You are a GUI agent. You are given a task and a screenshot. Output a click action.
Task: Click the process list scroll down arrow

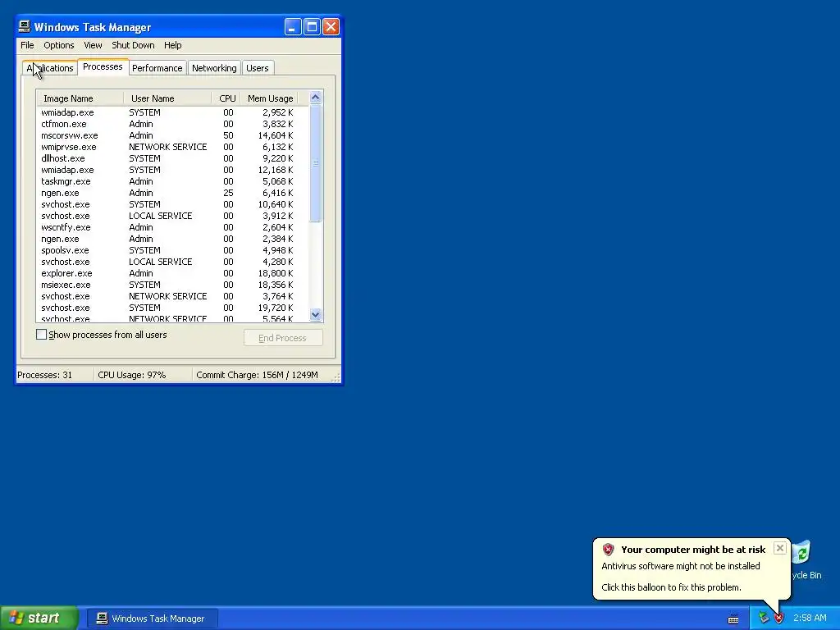(x=316, y=314)
